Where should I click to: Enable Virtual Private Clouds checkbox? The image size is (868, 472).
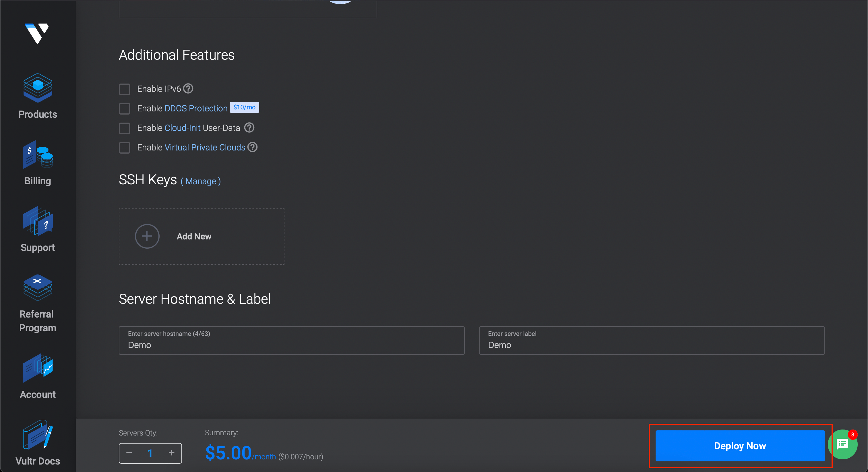[124, 148]
